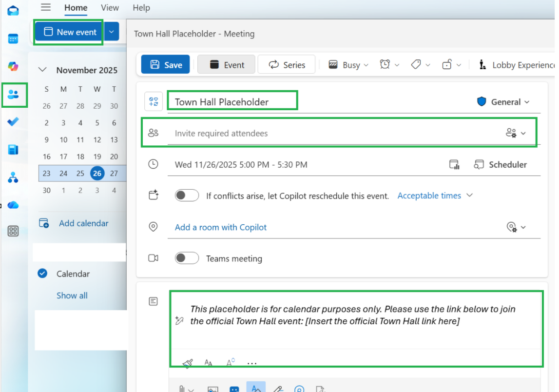Click the meeting description body text

(x=353, y=315)
